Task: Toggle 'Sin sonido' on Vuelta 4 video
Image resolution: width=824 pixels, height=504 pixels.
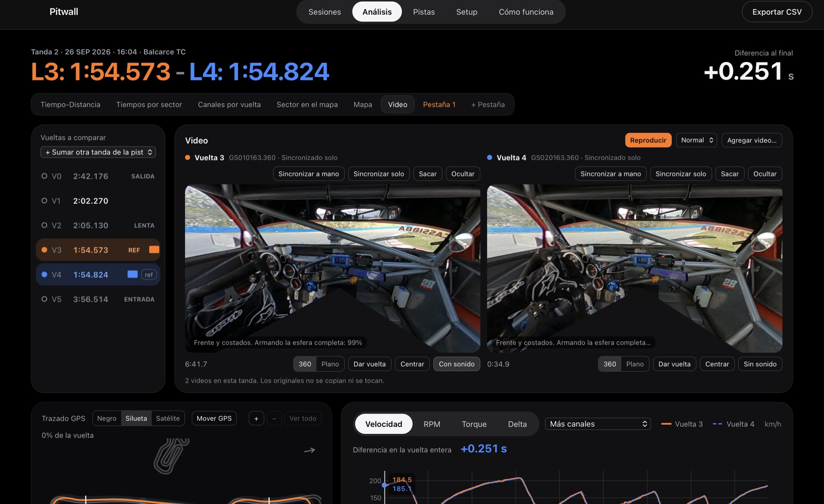Action: tap(760, 364)
